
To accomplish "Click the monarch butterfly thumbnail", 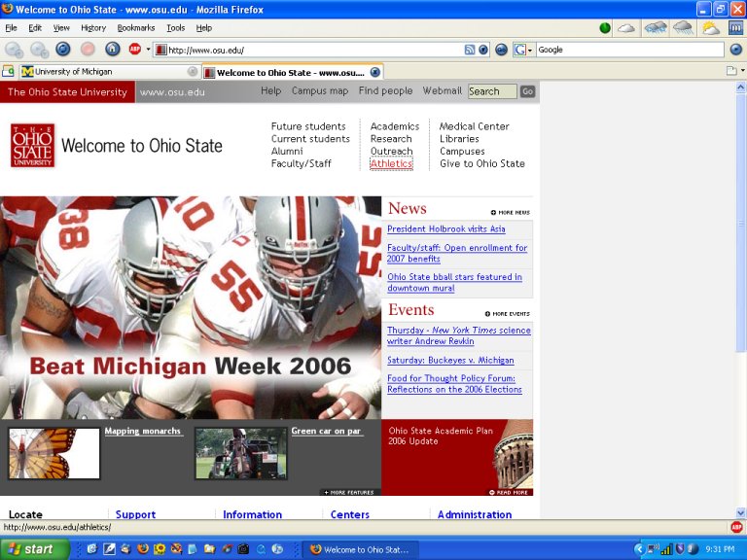I will point(53,454).
